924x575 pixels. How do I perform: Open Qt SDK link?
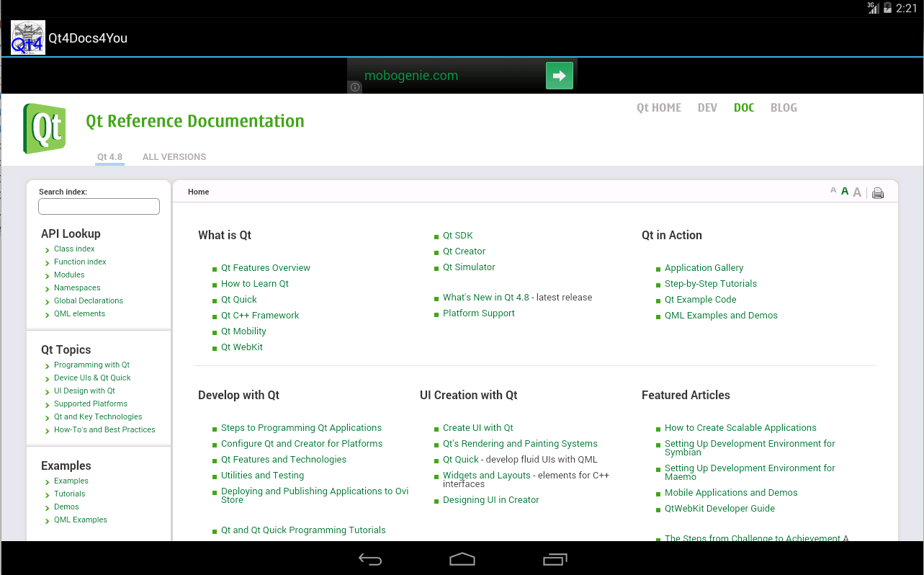(458, 236)
